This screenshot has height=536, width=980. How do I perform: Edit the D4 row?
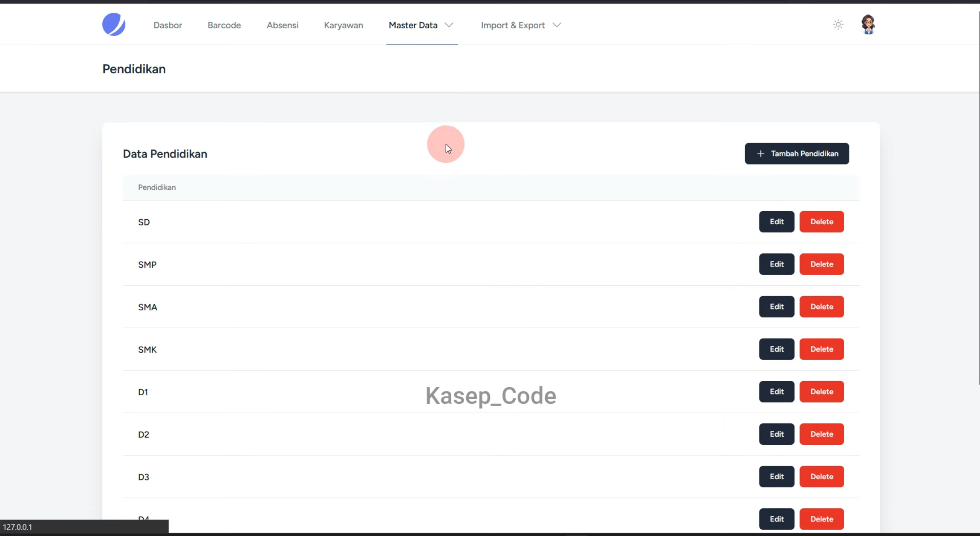(777, 519)
